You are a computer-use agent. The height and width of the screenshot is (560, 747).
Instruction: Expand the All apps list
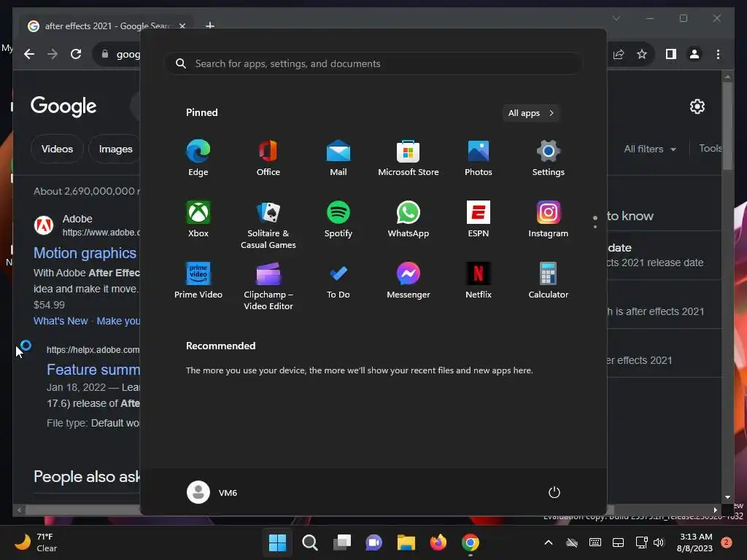point(531,113)
